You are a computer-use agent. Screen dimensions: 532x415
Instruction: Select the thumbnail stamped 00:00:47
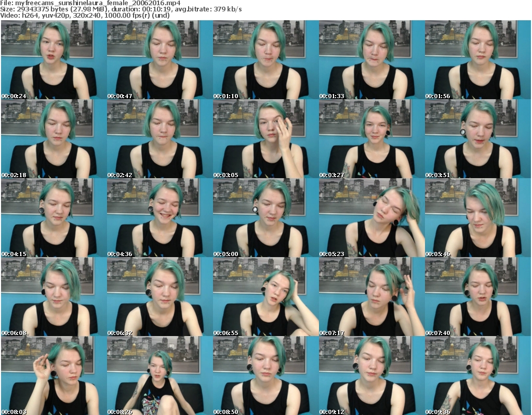(160, 60)
